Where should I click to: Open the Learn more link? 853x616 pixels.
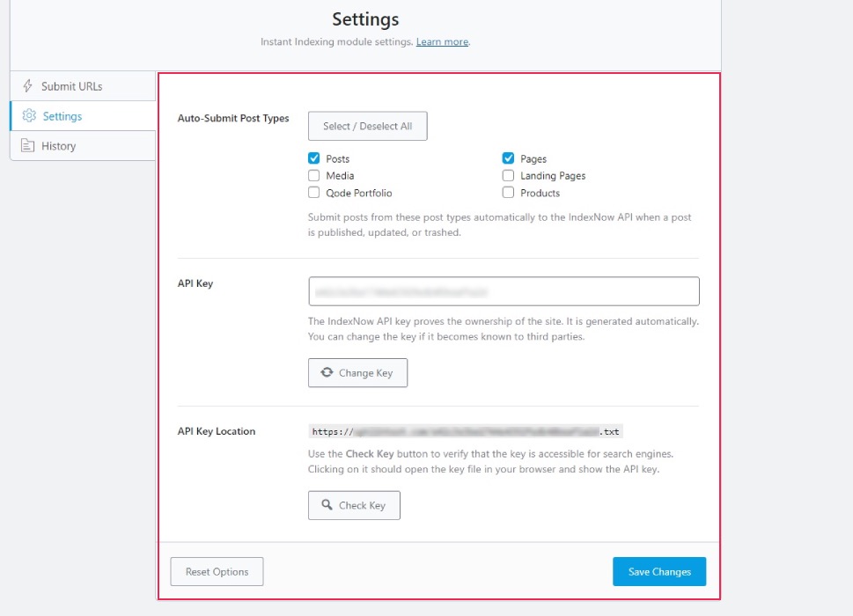(x=442, y=42)
